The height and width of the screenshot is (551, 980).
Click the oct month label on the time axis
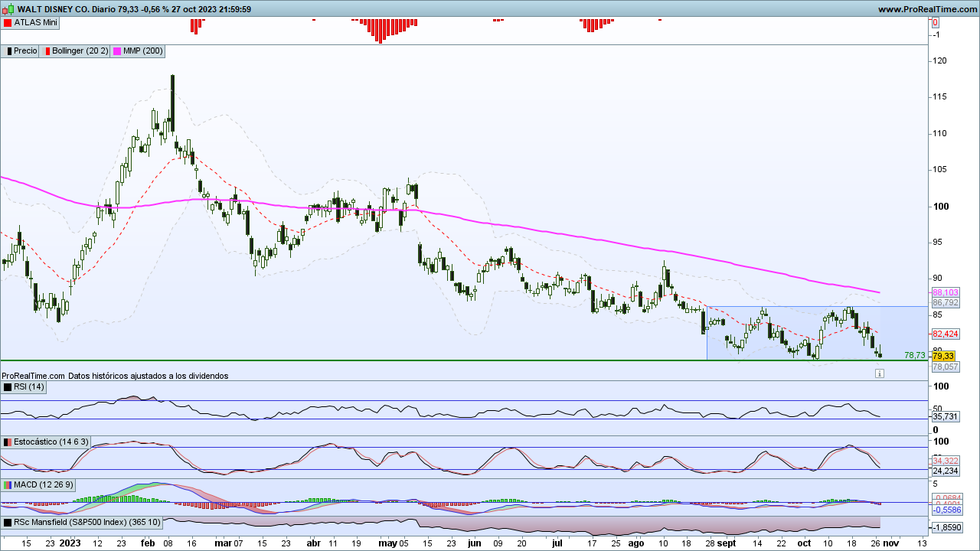click(804, 543)
